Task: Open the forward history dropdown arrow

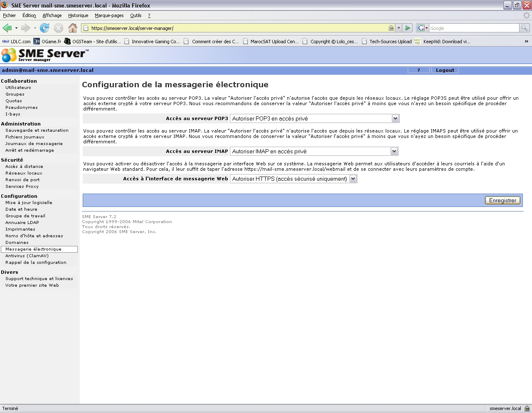Action: [x=35, y=28]
